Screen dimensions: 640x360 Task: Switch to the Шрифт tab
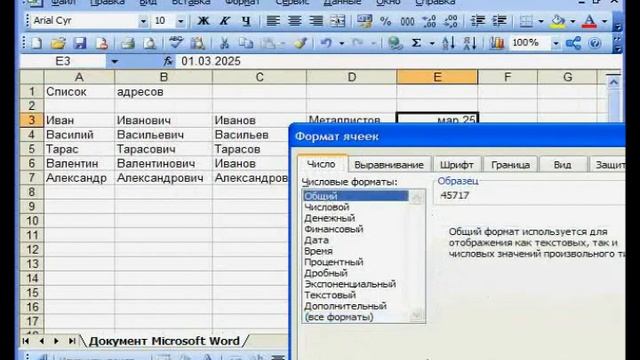(x=456, y=165)
